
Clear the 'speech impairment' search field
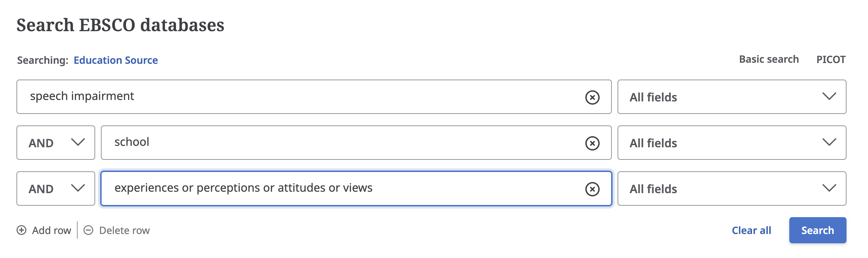(592, 97)
